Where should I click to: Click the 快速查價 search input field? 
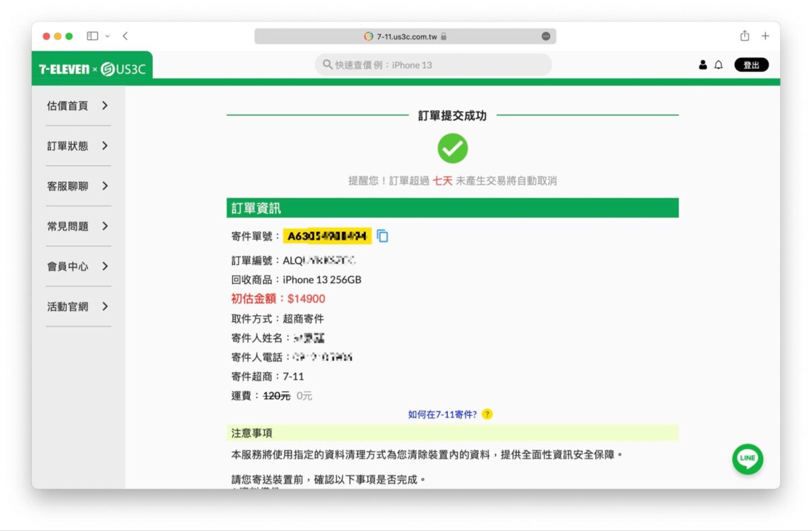click(433, 65)
